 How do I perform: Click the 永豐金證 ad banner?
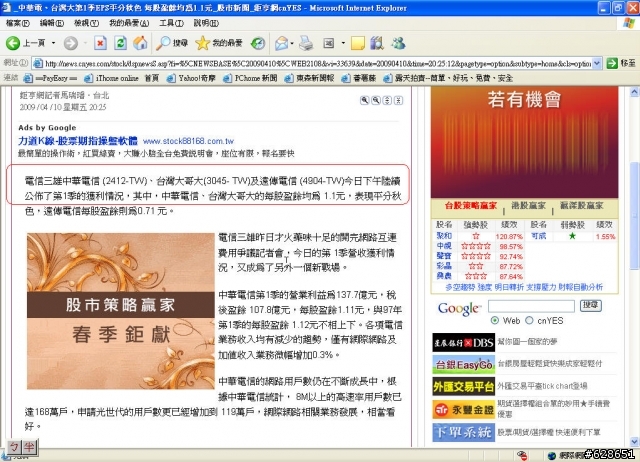tap(463, 409)
